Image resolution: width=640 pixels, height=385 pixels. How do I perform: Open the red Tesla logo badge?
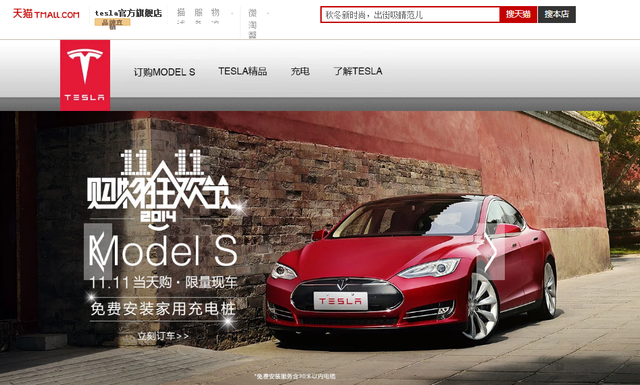[x=85, y=75]
